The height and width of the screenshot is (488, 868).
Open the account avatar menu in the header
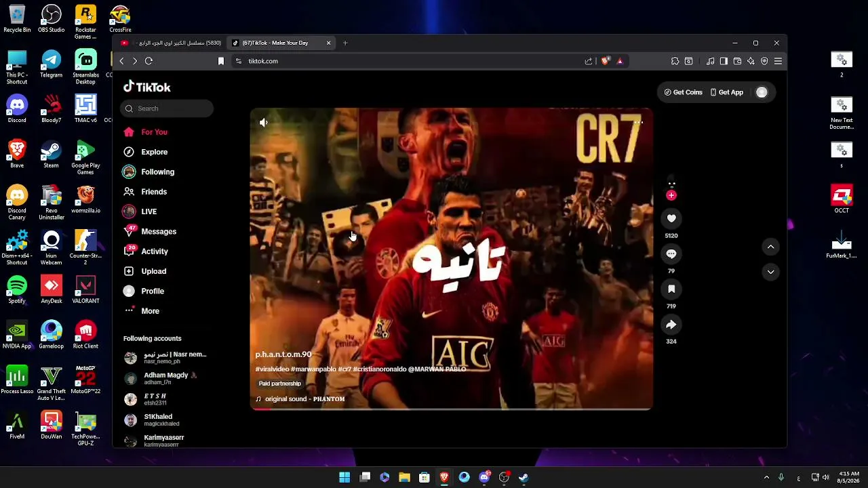762,92
